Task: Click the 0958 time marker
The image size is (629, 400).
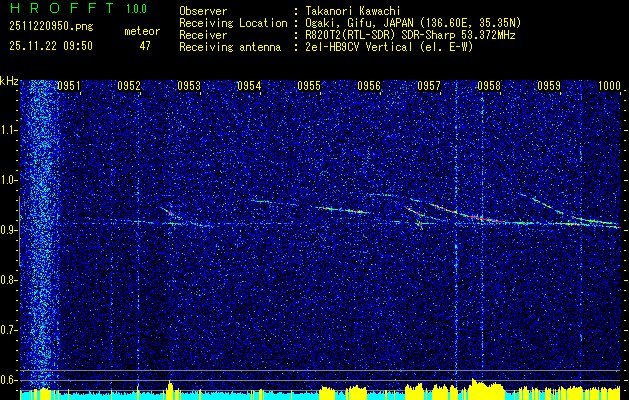Action: [489, 86]
